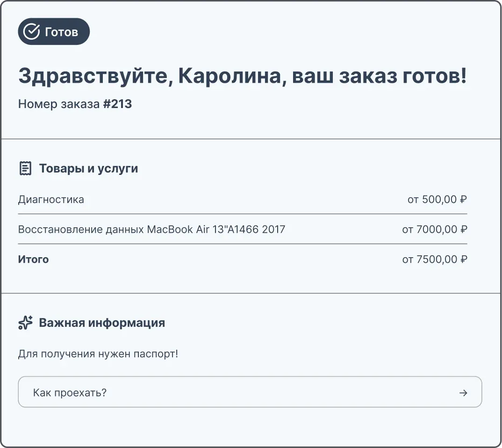Click the price от 7000,00 ₽ for data recovery

point(436,230)
